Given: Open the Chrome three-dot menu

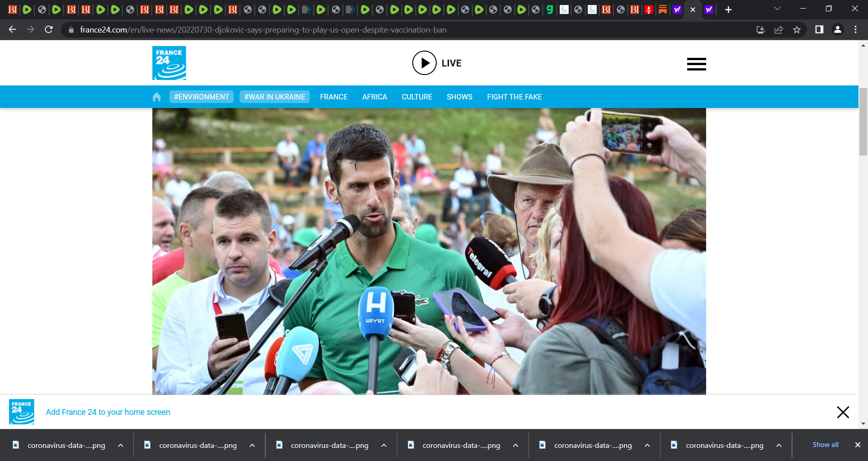Looking at the screenshot, I should (x=855, y=29).
